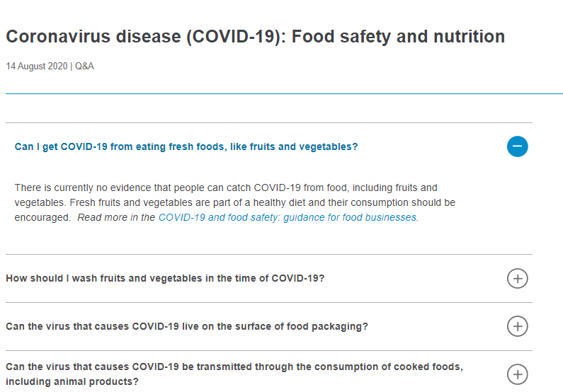Click 'including animal products?' line of last question
Image resolution: width=563 pixels, height=392 pixels.
point(72,381)
